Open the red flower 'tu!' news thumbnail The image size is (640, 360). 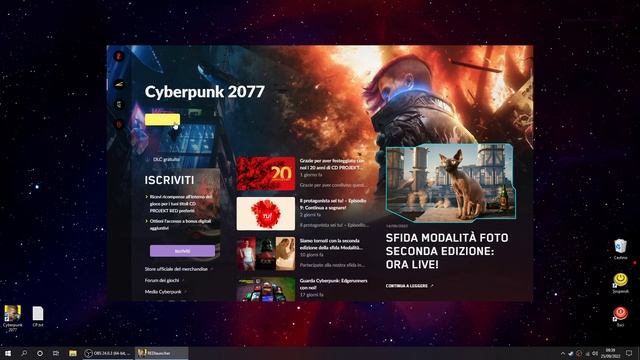[266, 213]
